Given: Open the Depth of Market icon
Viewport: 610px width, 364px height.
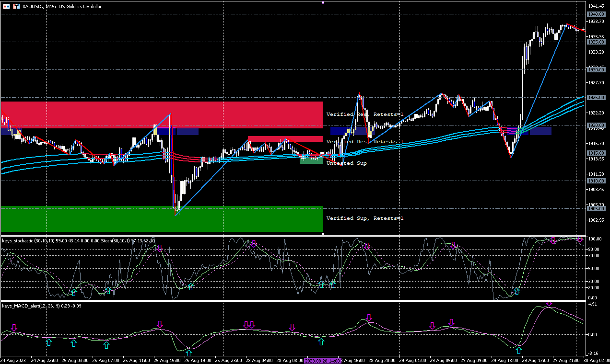Looking at the screenshot, I should [x=16, y=7].
